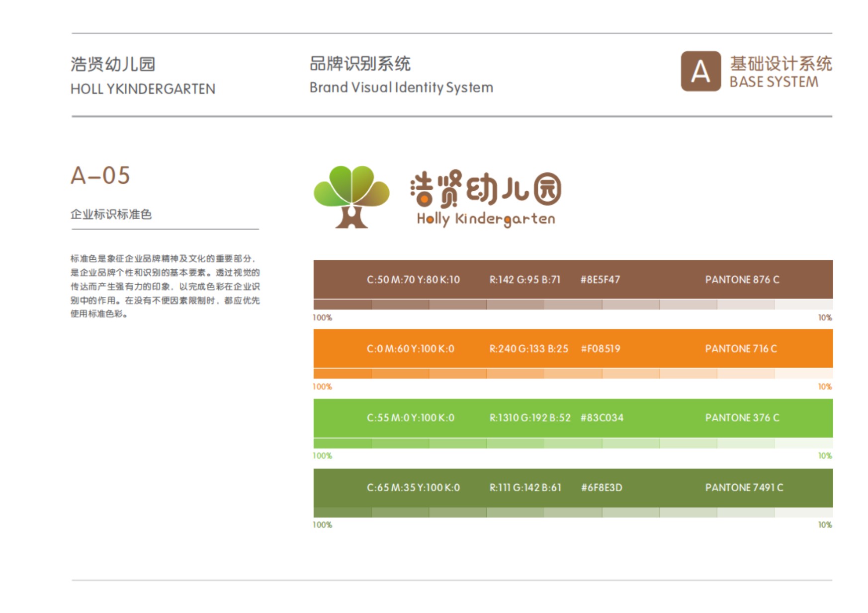This screenshot has width=868, height=613.
Task: Click 'Brand Visual Identity System' text
Action: [x=401, y=87]
